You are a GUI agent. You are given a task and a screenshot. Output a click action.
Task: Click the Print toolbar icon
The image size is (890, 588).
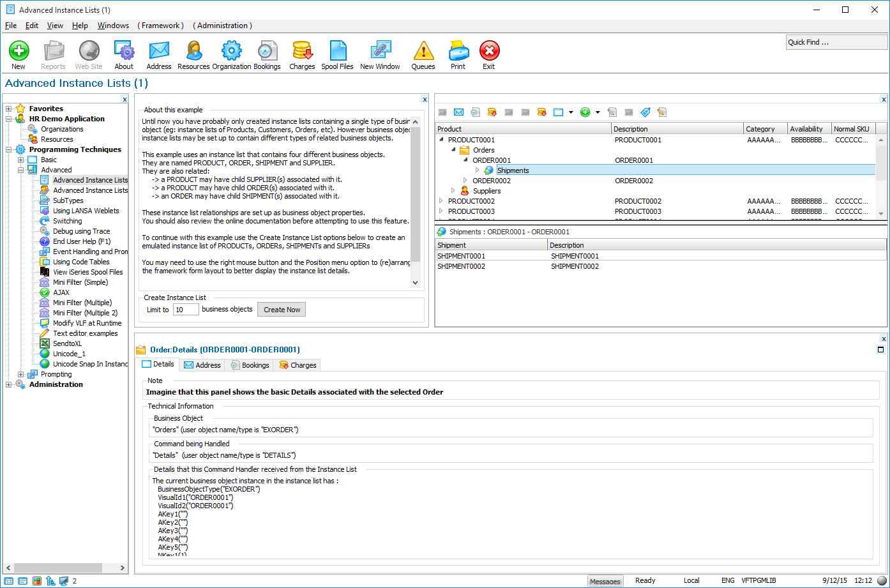tap(458, 51)
